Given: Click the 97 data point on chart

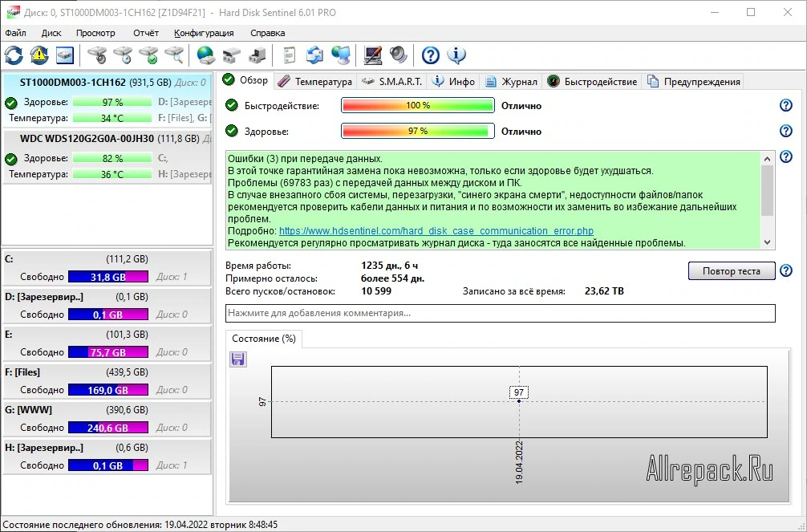Looking at the screenshot, I should [519, 400].
